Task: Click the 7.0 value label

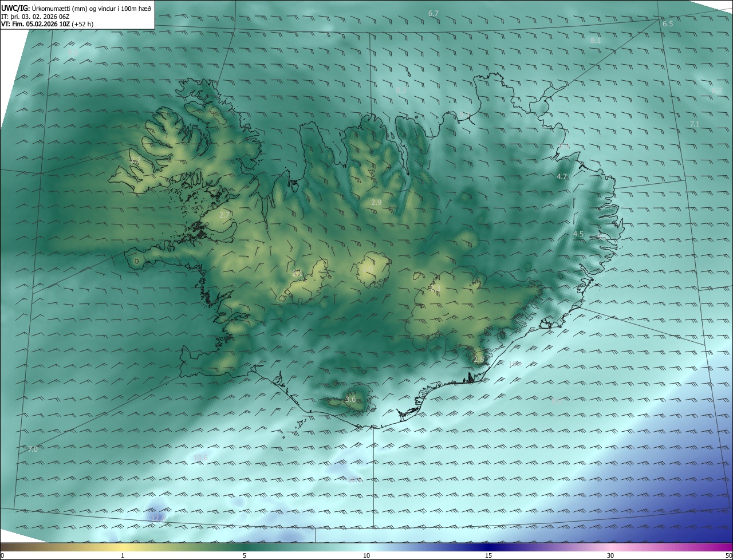Action: (x=33, y=449)
